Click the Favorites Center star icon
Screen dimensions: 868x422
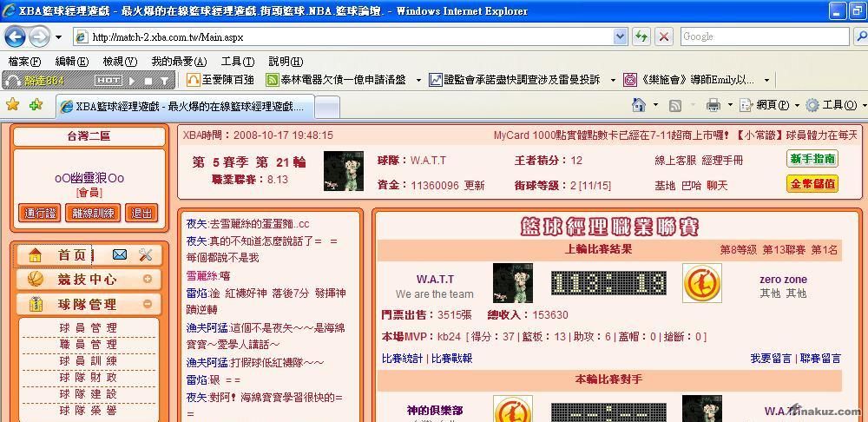click(13, 105)
